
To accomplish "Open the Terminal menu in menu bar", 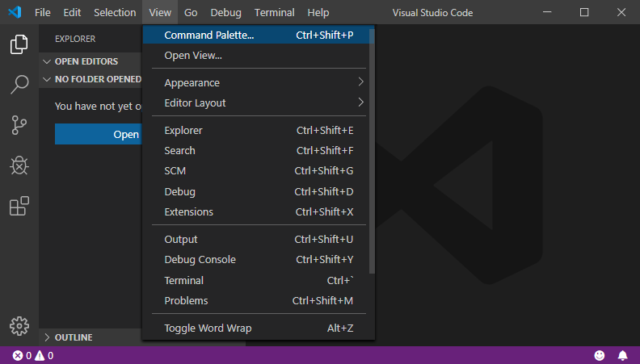I will coord(274,13).
